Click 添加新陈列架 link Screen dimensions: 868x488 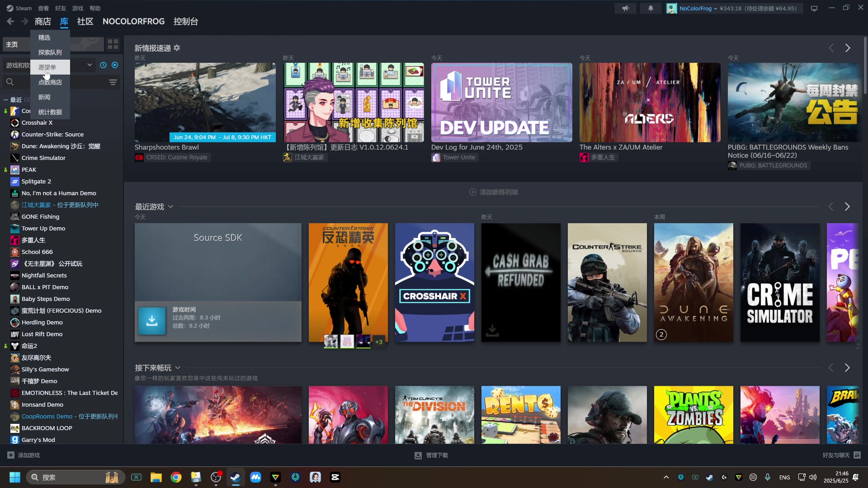(494, 192)
